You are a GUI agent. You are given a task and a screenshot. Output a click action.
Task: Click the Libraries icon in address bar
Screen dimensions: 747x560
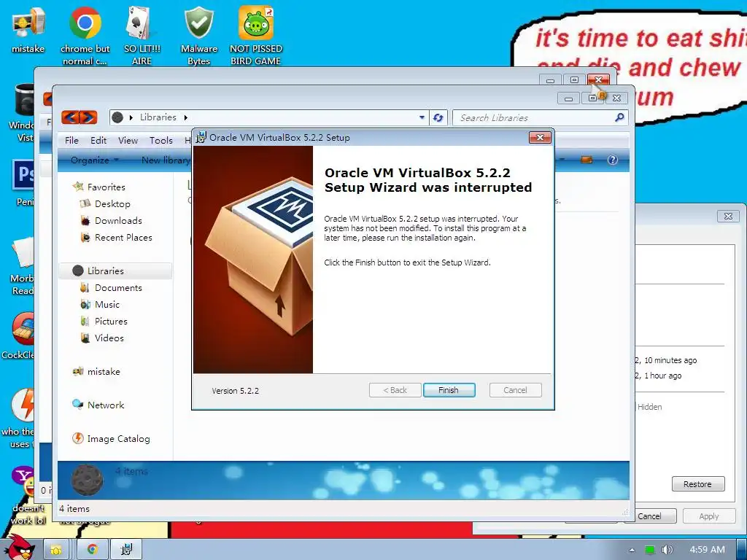pos(117,117)
